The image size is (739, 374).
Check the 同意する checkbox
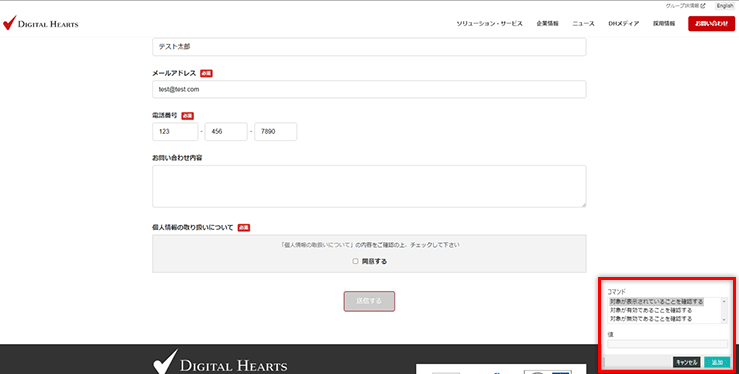coord(355,261)
